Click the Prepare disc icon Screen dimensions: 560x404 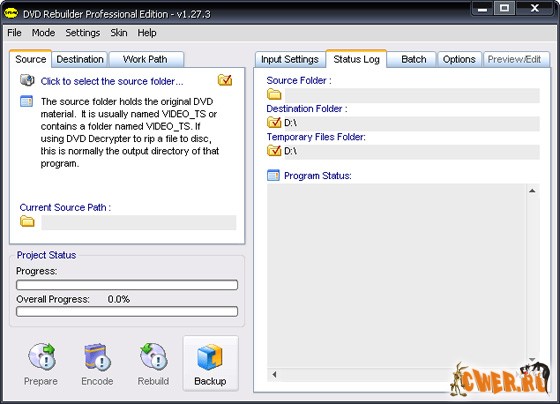coord(42,356)
